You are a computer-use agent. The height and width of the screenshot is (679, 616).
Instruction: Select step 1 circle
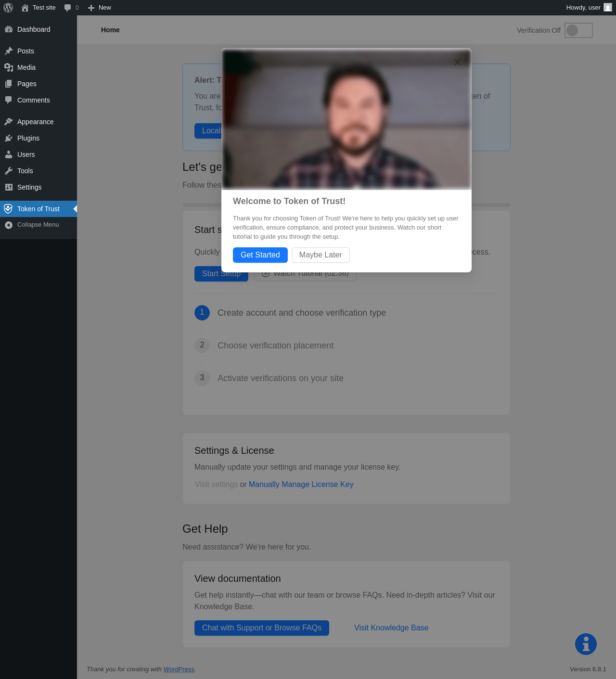coord(202,313)
